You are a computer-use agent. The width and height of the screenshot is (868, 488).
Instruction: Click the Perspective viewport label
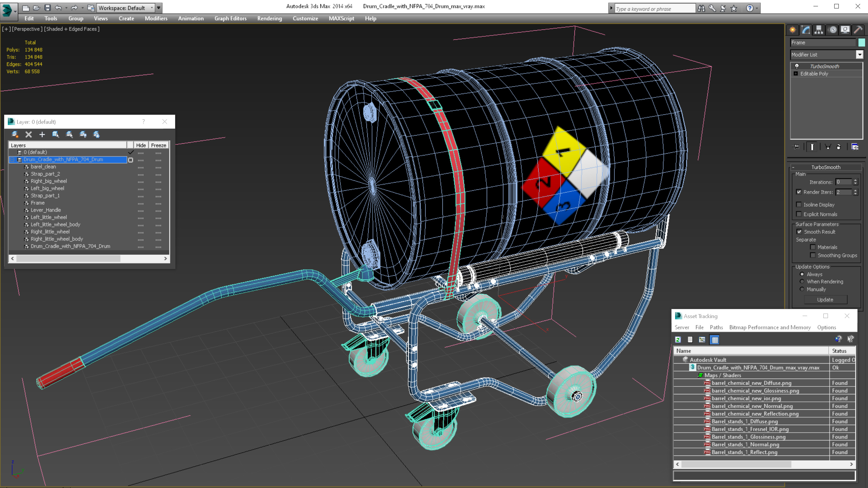pos(27,29)
